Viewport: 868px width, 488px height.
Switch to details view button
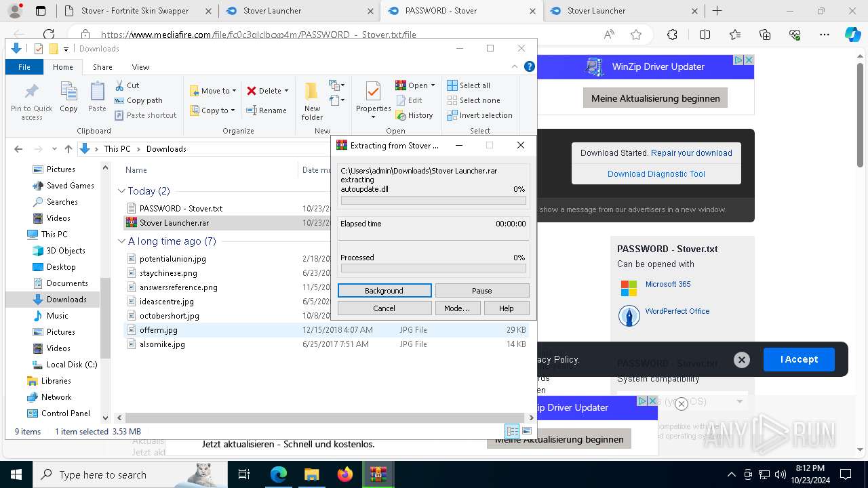(513, 431)
